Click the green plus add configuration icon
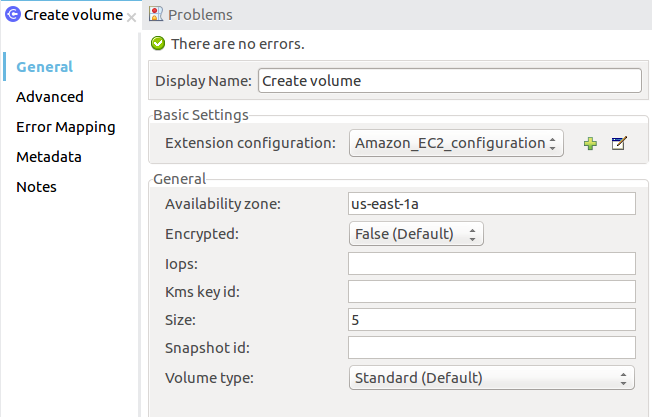The width and height of the screenshot is (652, 417). coord(590,144)
